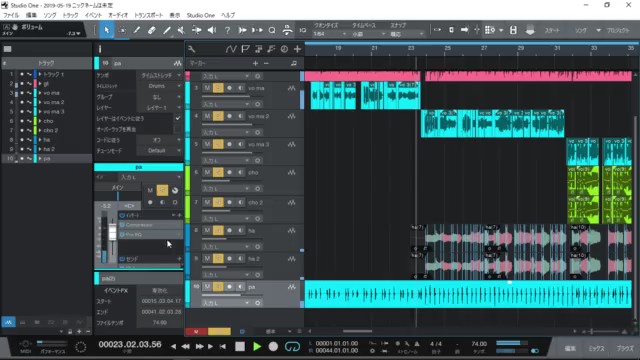
Task: Expand the vo ma 2 row in track list
Action: [x=40, y=102]
